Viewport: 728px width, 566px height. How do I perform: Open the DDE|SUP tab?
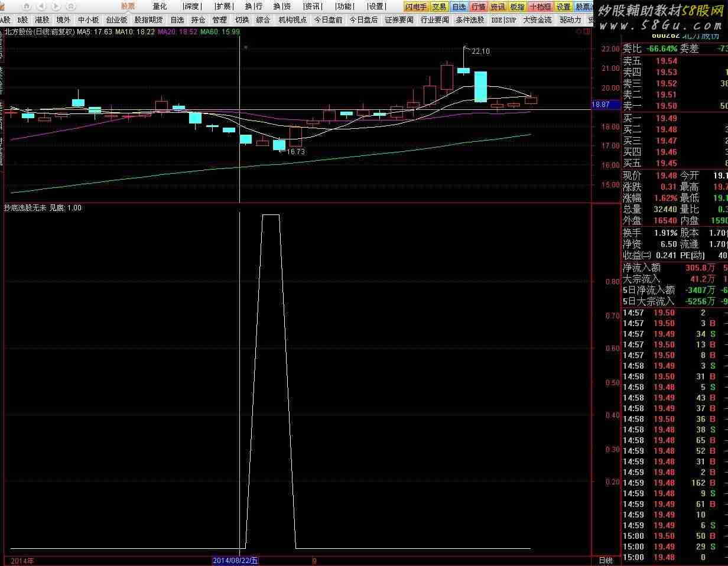coord(503,20)
